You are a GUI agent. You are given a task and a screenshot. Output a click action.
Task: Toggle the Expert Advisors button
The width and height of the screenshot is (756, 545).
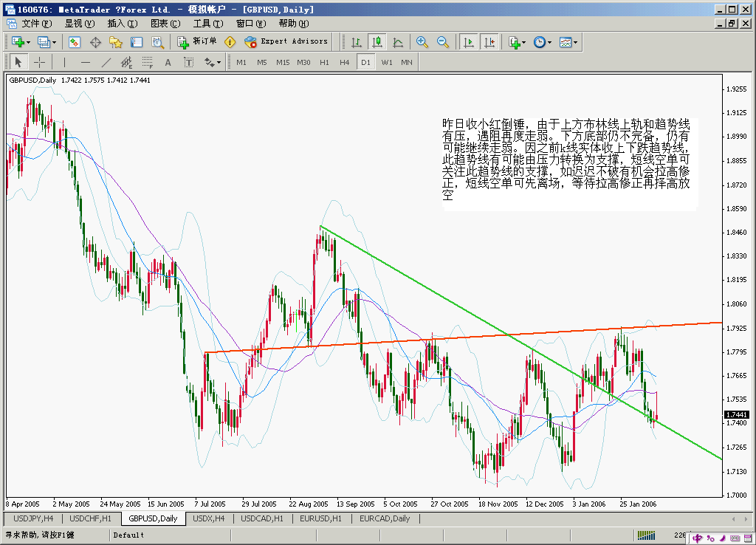[x=286, y=41]
